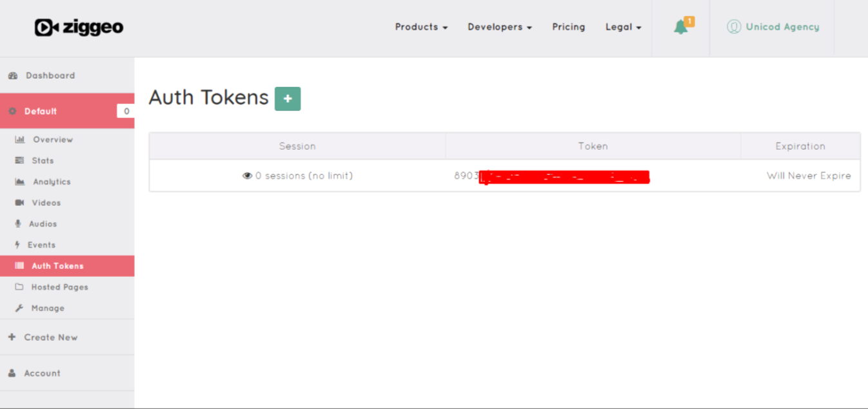868x409 pixels.
Task: Click the Stats list icon
Action: pos(19,161)
